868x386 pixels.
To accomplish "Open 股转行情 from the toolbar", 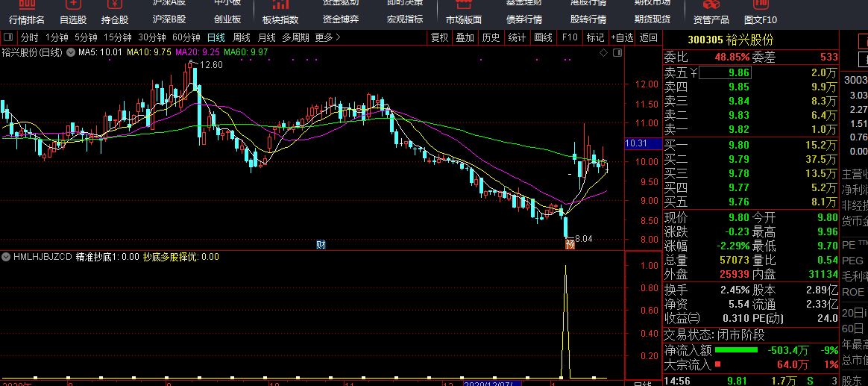I will pyautogui.click(x=588, y=19).
